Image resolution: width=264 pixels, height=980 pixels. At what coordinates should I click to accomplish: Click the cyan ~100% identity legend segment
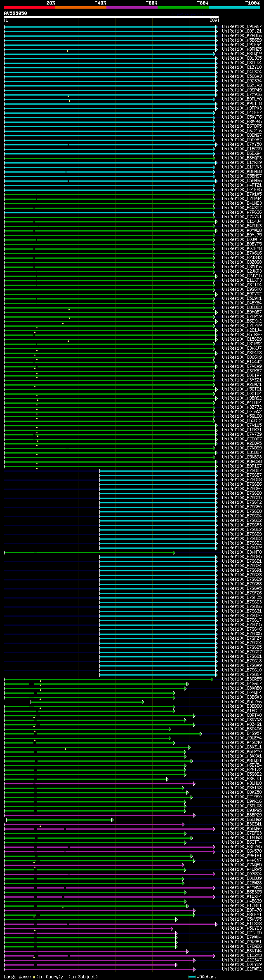[x=234, y=7]
